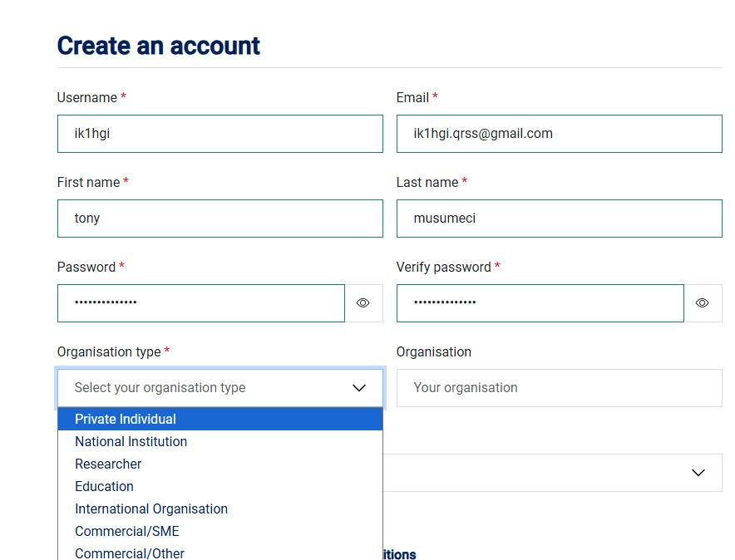Collapse the Organisation type dropdown chevron
This screenshot has width=735, height=560.
(359, 388)
